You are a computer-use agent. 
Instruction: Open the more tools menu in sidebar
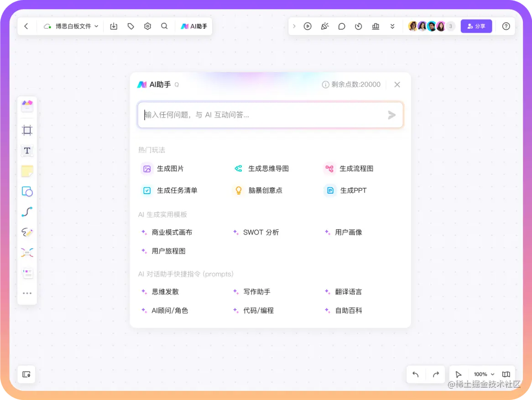pyautogui.click(x=27, y=293)
